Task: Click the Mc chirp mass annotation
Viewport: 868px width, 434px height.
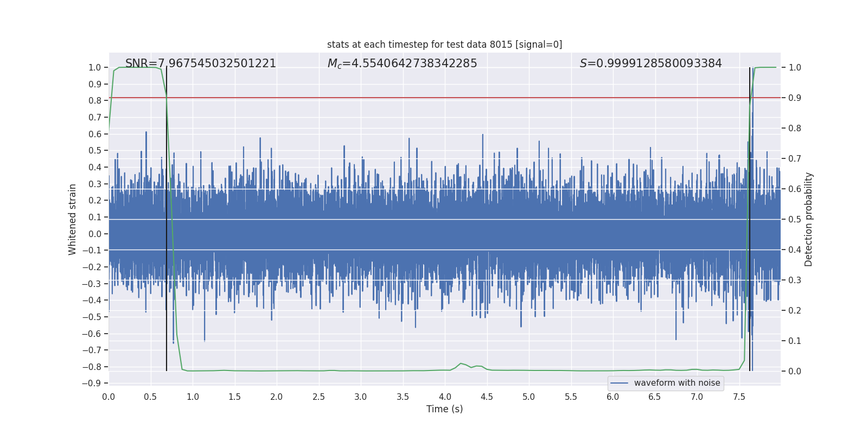Action: [402, 63]
